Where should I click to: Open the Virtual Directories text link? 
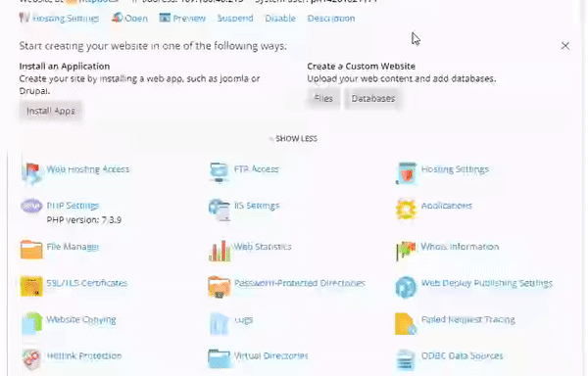pos(271,355)
